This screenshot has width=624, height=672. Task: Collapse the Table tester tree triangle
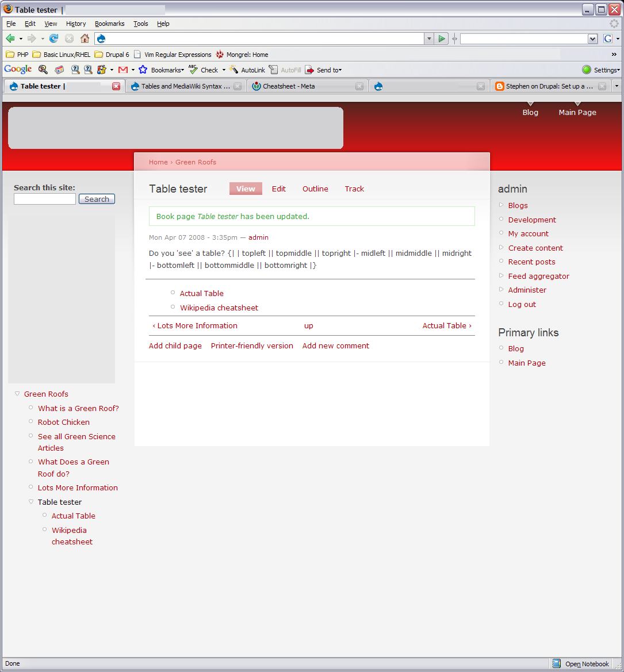pos(31,501)
